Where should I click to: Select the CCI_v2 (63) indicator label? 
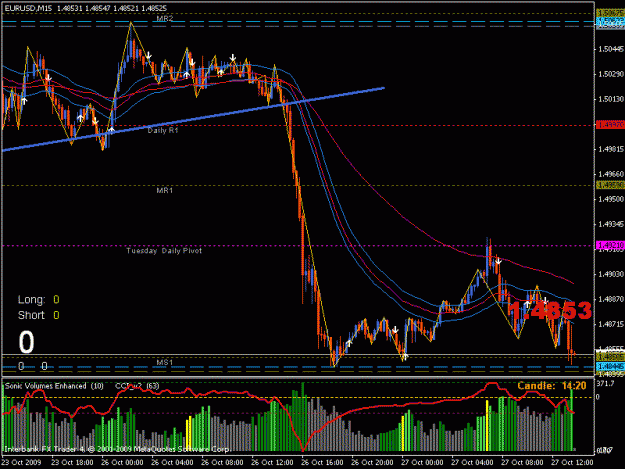point(137,386)
